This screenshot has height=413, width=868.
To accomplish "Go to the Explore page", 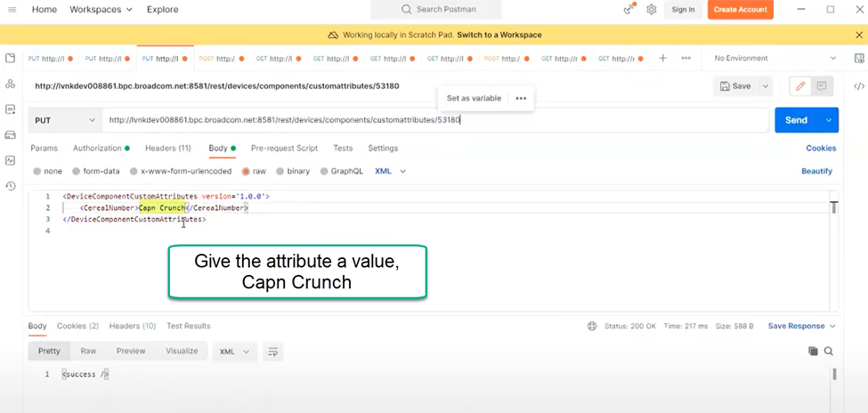I will tap(163, 10).
